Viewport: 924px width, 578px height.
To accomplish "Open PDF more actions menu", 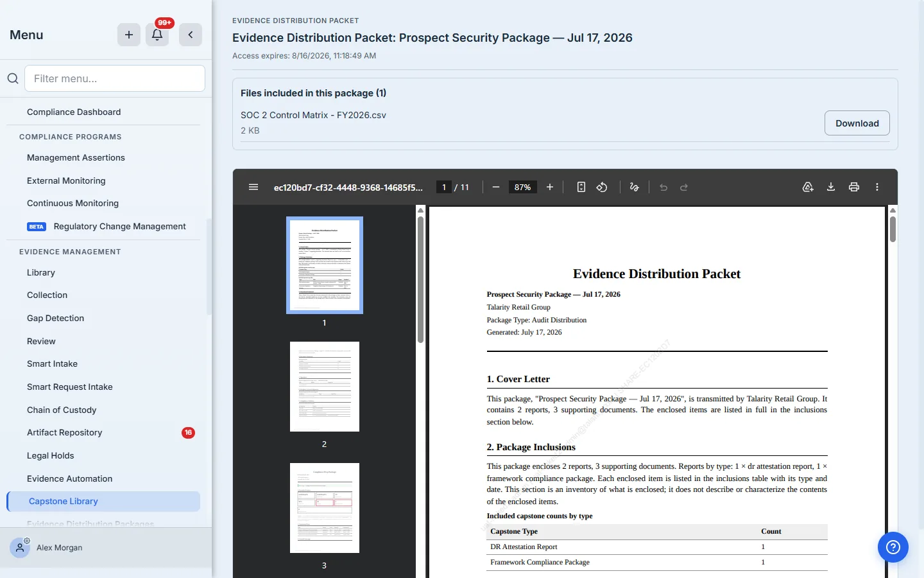I will [x=877, y=187].
